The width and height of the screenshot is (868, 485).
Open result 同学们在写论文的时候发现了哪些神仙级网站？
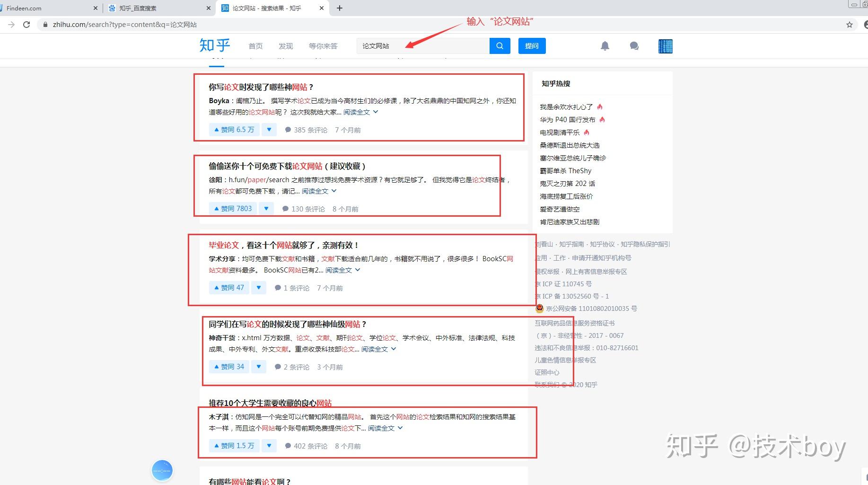pyautogui.click(x=288, y=324)
